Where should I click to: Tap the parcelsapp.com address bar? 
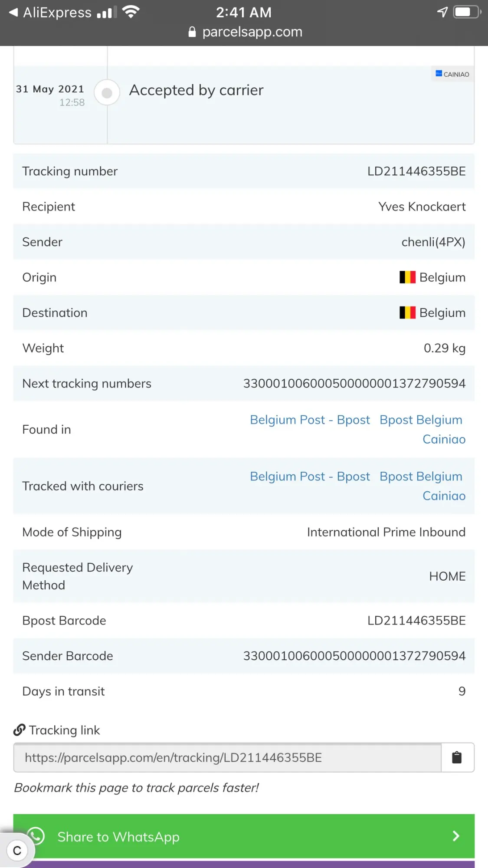[246, 32]
